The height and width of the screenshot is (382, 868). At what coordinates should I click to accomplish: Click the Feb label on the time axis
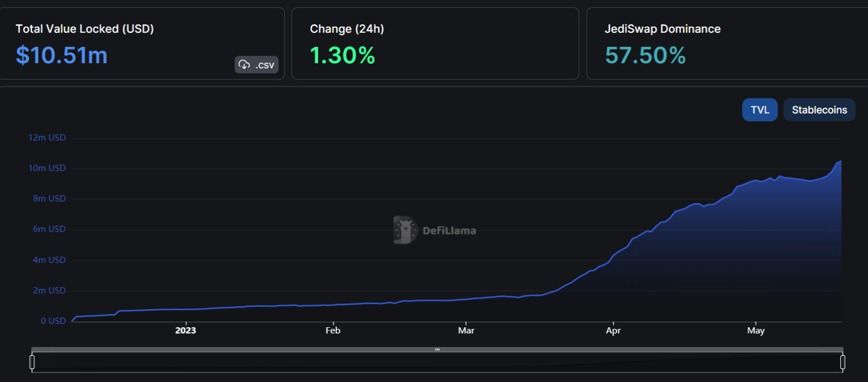point(333,331)
